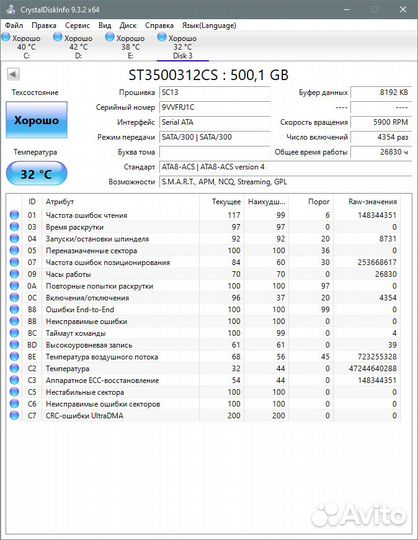Click status icon for Высокоуровневая запись
418x540 pixels.
(x=14, y=345)
